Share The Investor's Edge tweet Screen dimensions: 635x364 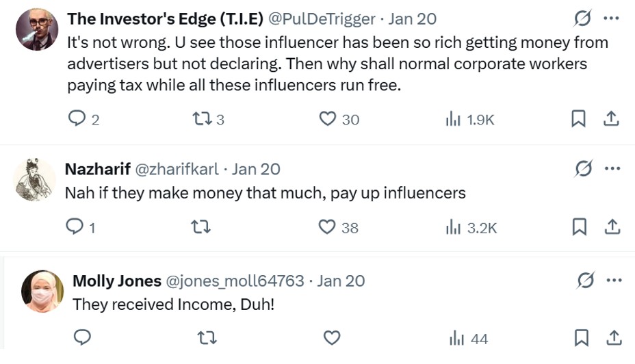pos(611,119)
